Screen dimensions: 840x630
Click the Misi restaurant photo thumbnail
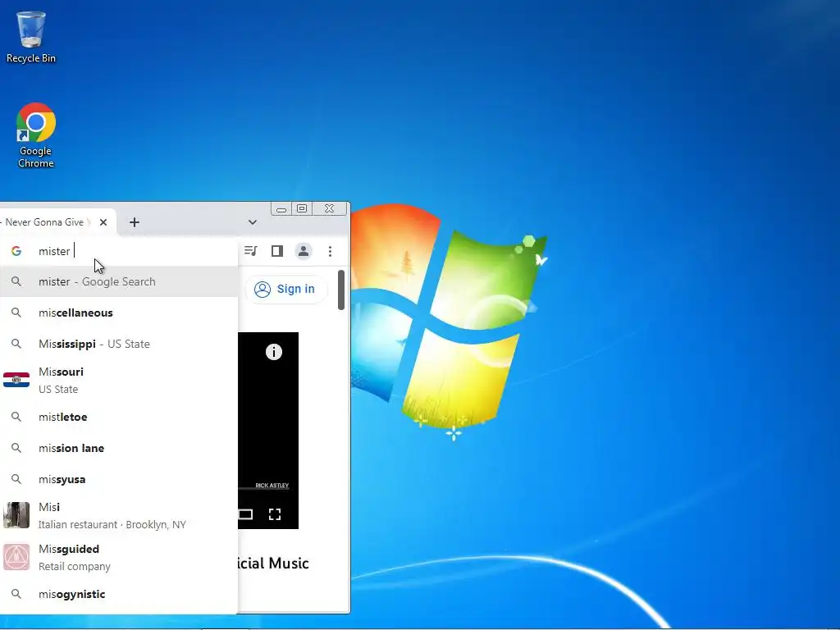16,515
